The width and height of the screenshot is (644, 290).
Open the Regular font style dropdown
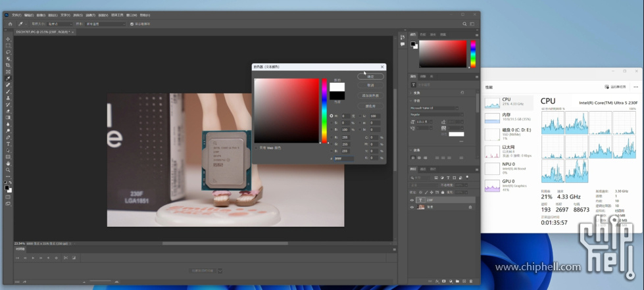click(x=437, y=114)
